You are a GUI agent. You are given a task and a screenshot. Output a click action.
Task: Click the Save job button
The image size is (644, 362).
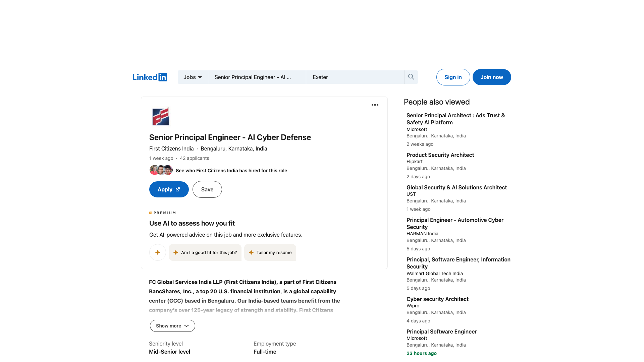coord(207,189)
